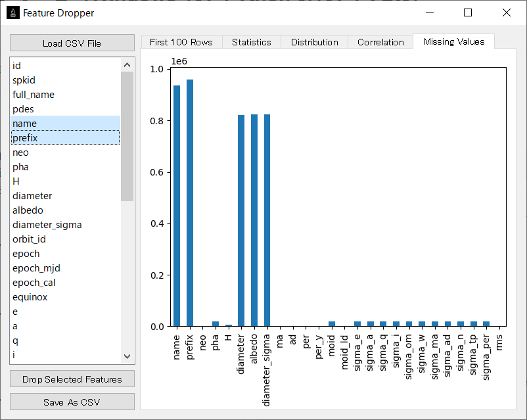Viewport: 527px width, 420px height.
Task: Click the Feature Dropper app icon
Action: click(x=13, y=12)
